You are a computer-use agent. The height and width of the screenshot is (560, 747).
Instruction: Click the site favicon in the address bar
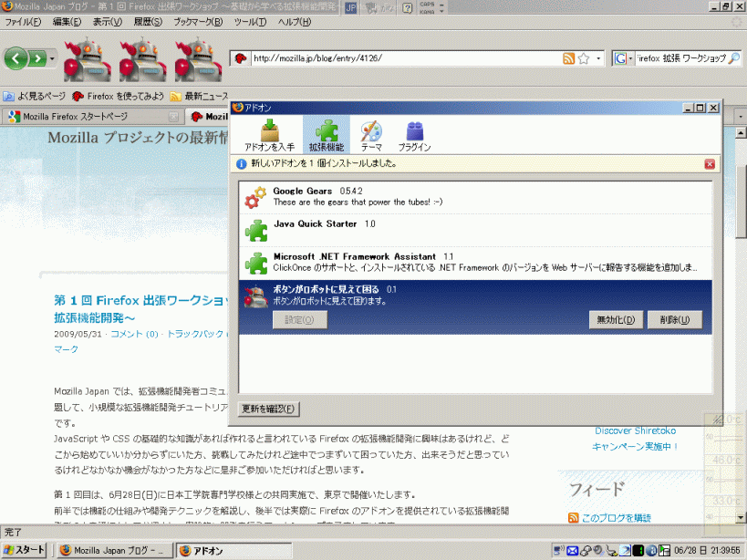tap(241, 58)
